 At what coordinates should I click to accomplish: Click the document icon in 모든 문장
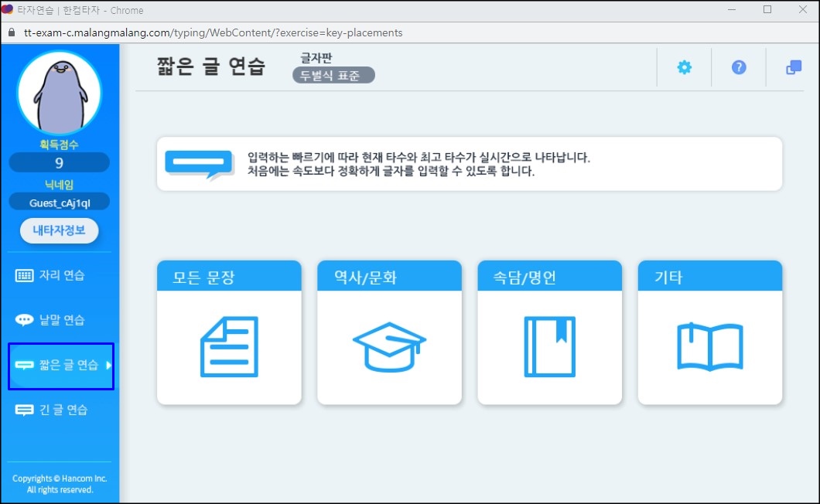[x=229, y=346]
